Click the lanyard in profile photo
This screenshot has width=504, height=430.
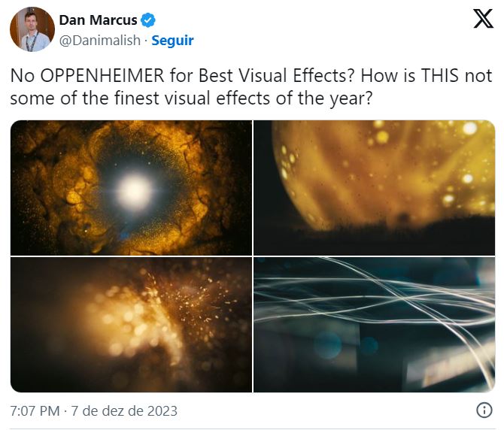(32, 41)
